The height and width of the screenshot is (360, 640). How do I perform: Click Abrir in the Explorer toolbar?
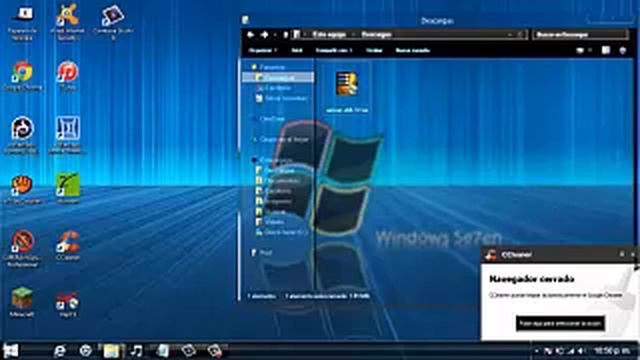[297, 50]
